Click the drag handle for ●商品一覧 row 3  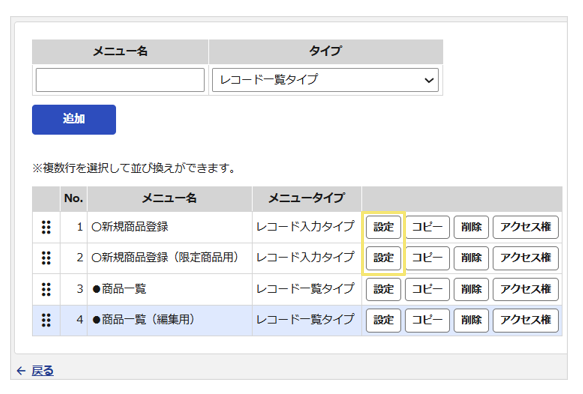tap(46, 289)
